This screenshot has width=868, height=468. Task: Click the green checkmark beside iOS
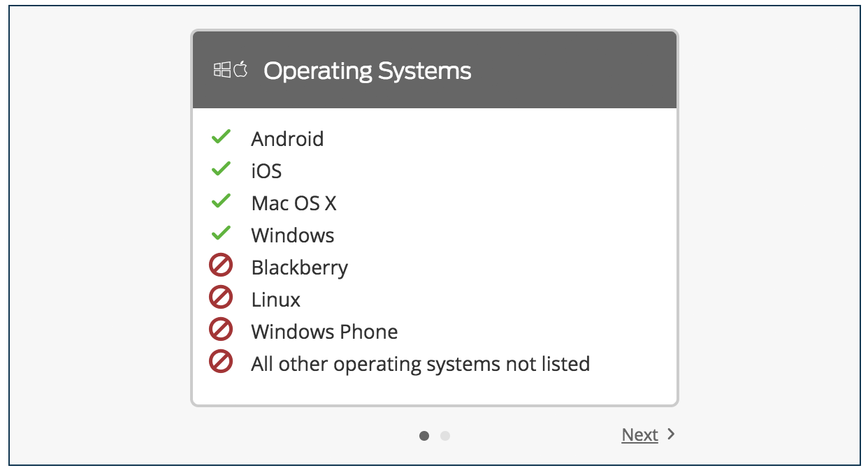[221, 169]
